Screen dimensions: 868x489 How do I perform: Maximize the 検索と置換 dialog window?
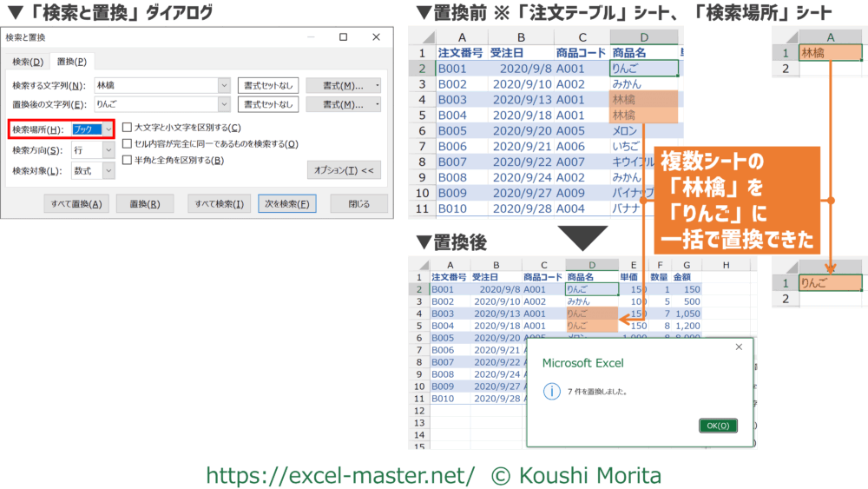point(343,37)
